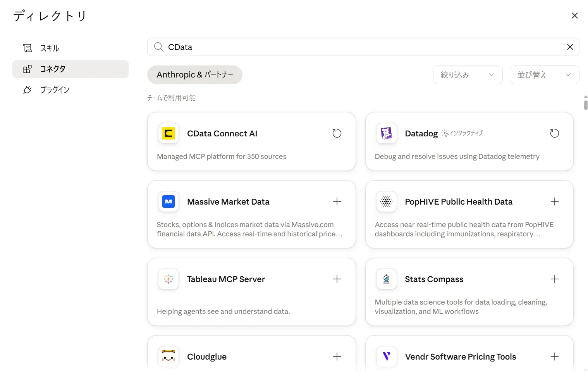The width and height of the screenshot is (588, 384).
Task: Click 'Managed MCP platform for 350 sources' text
Action: pyautogui.click(x=222, y=157)
